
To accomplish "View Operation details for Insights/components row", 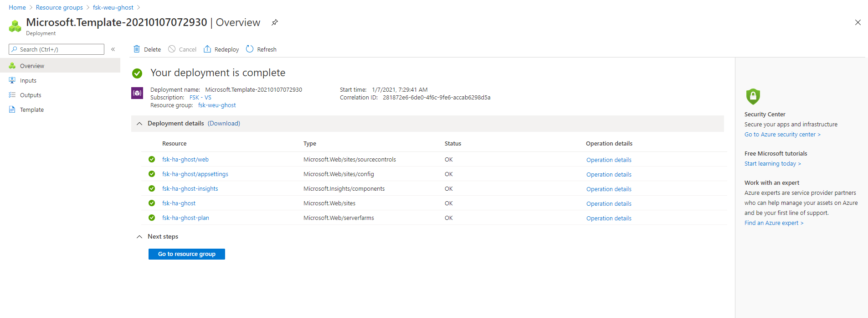I will (609, 189).
